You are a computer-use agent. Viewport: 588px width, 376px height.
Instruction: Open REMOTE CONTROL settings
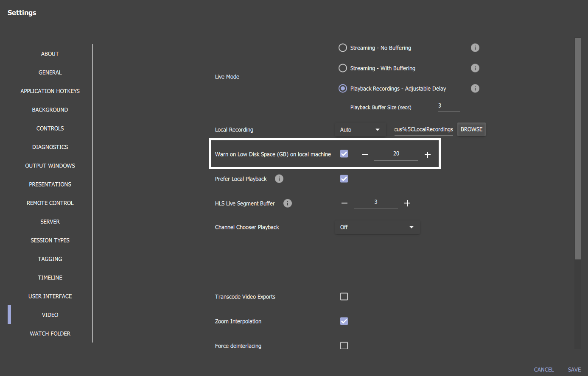pyautogui.click(x=50, y=203)
